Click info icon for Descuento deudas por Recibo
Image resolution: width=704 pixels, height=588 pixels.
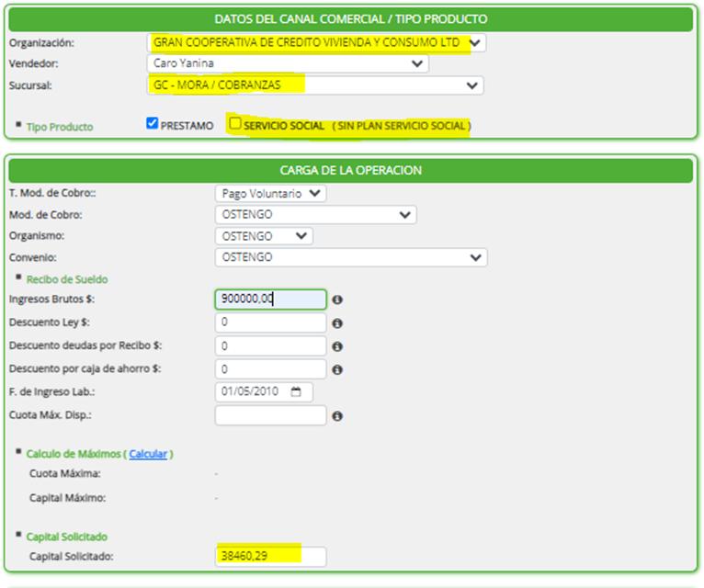click(337, 346)
